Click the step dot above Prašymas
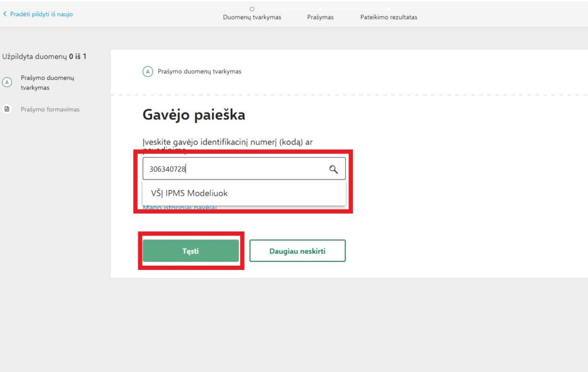 click(320, 9)
